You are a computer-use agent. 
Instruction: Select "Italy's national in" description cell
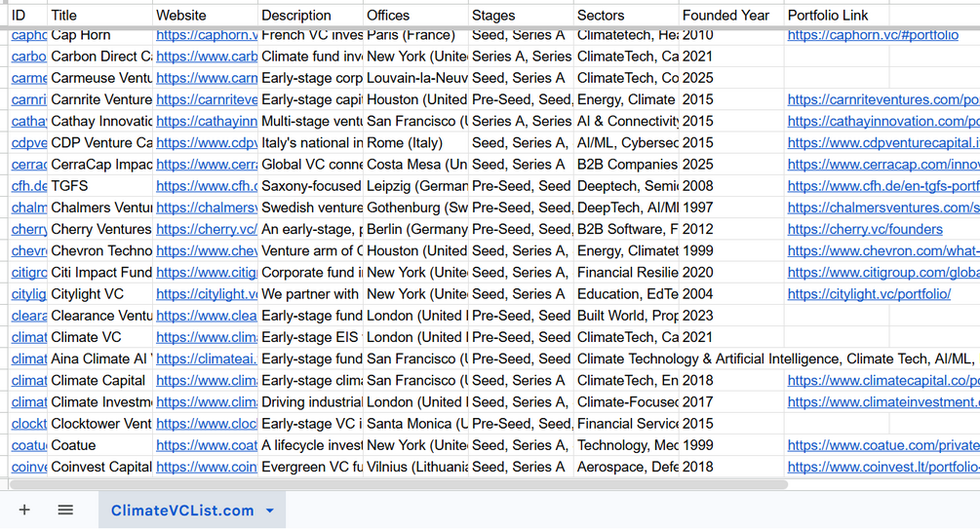311,142
